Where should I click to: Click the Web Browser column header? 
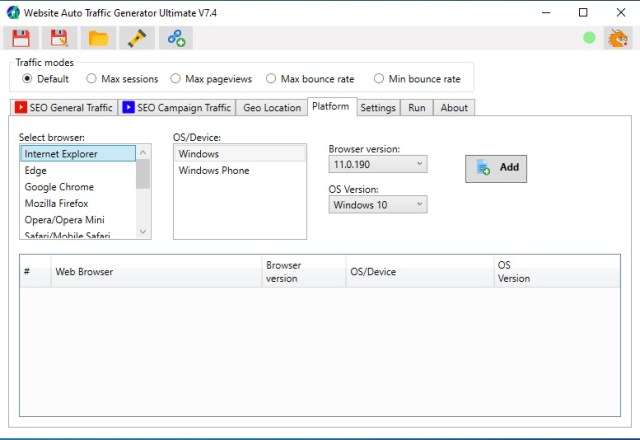(156, 271)
